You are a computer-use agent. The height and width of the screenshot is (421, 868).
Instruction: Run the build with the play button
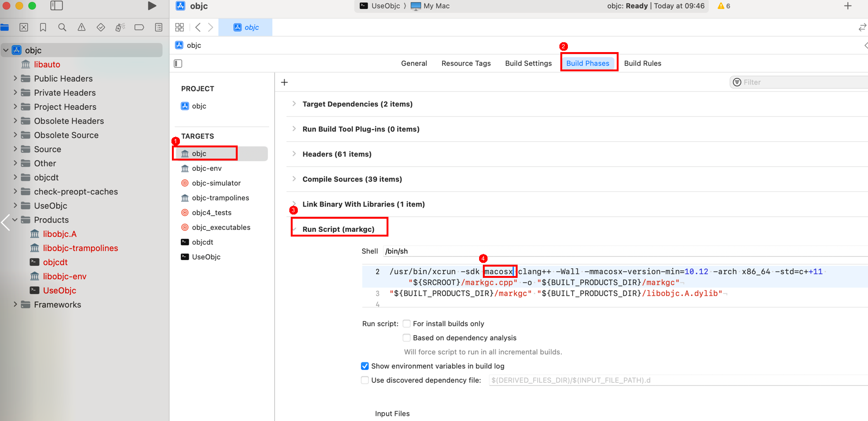point(152,6)
